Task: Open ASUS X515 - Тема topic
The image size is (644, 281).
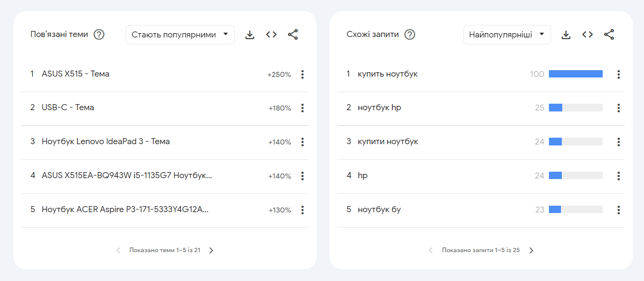Action: 76,74
